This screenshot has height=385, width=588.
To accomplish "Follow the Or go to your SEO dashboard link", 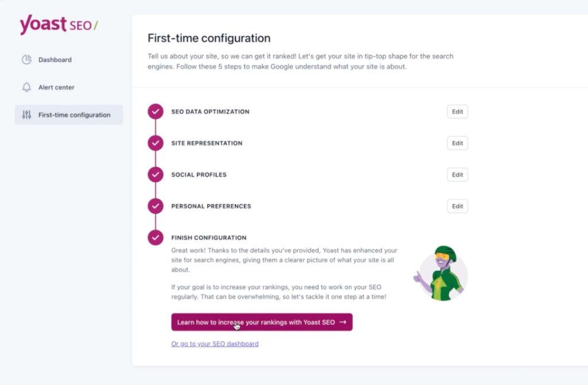I will click(x=215, y=344).
